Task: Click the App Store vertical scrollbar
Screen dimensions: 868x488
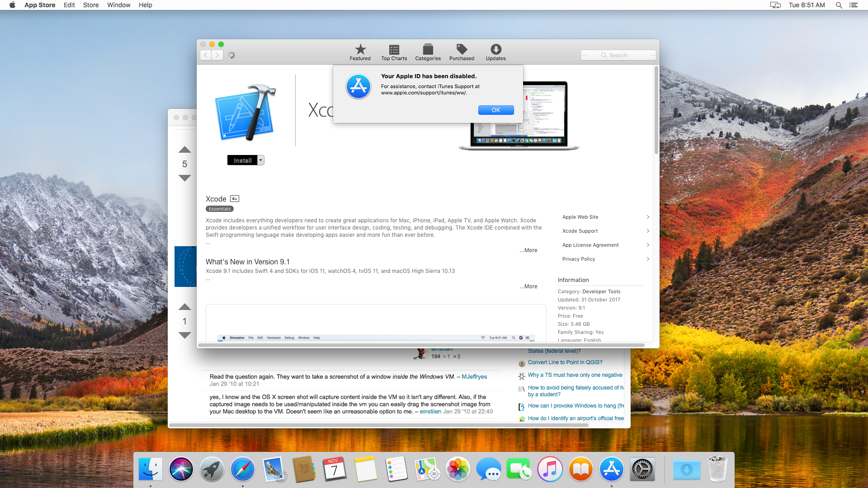Action: coord(656,110)
